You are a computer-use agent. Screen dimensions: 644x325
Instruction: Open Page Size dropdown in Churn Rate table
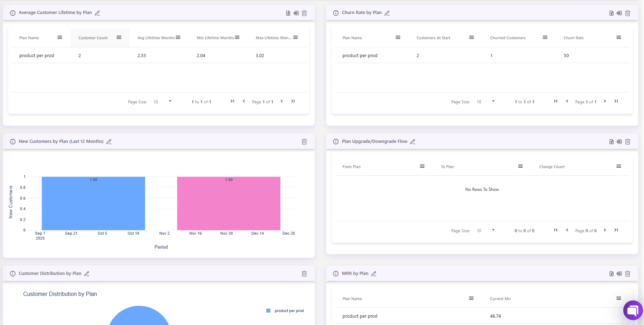pyautogui.click(x=485, y=102)
